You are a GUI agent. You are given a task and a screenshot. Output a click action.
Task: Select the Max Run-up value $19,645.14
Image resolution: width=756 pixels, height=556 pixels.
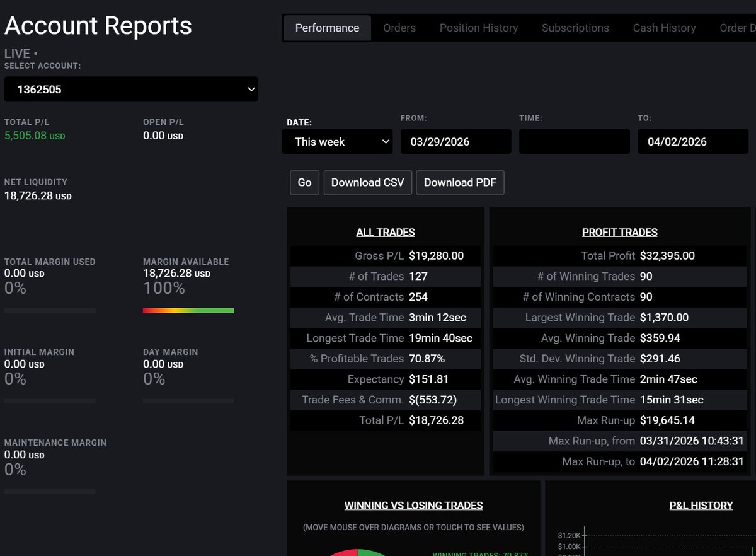pos(667,420)
